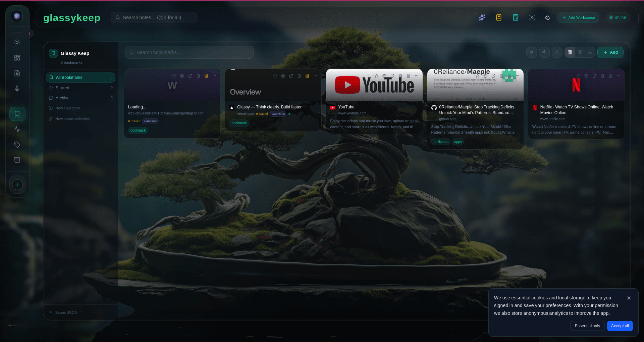Open the notes document icon in left rail
Image resolution: width=644 pixels, height=342 pixels.
(x=17, y=73)
